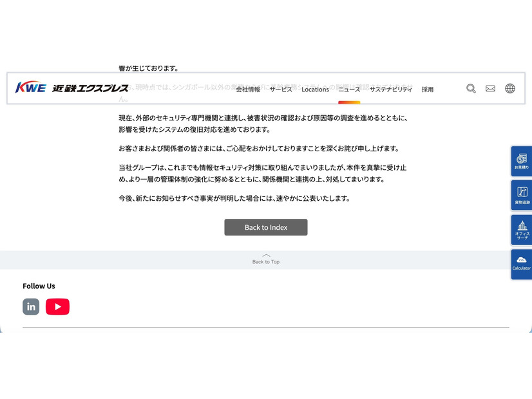Open the search magnifier icon
Viewport: 532px width, 399px height.
pos(471,89)
